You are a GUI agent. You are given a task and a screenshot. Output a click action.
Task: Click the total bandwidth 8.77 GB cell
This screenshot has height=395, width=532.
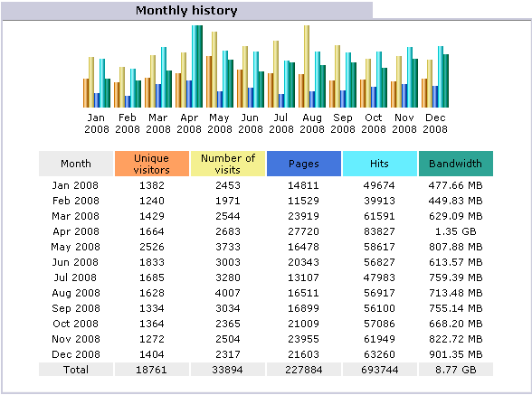(456, 370)
